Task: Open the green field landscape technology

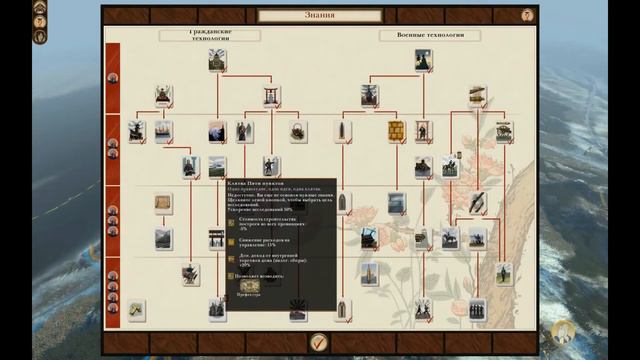Action: 217,167
